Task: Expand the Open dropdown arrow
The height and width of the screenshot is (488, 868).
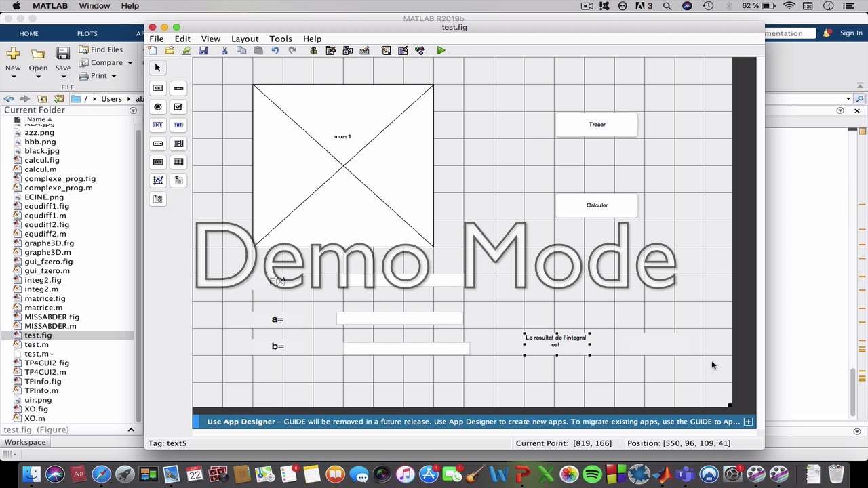Action: point(38,77)
